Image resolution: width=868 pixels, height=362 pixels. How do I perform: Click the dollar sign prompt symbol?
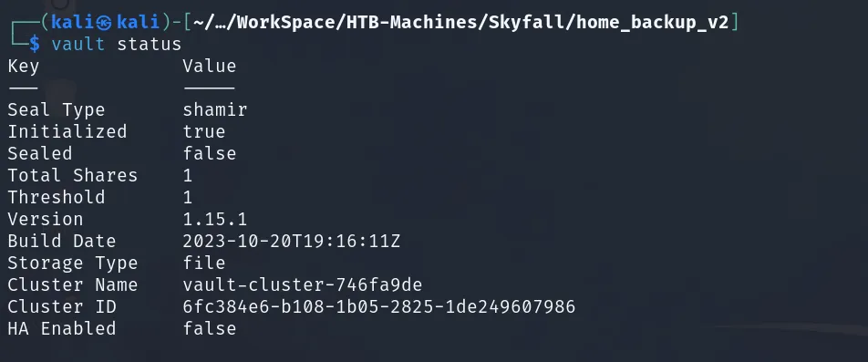(x=35, y=44)
